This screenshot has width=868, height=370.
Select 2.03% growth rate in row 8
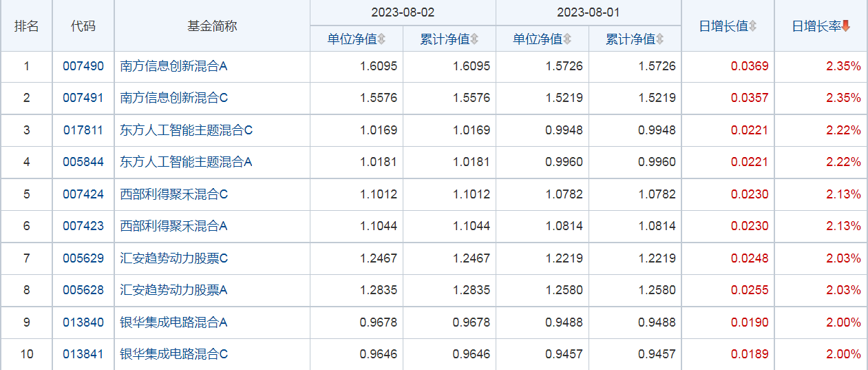coord(844,290)
